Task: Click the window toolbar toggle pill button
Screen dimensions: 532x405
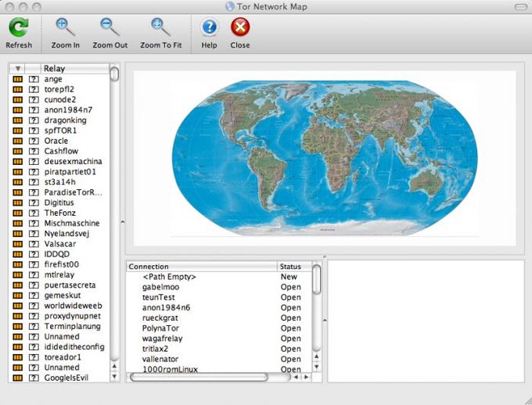Action: 521,7
